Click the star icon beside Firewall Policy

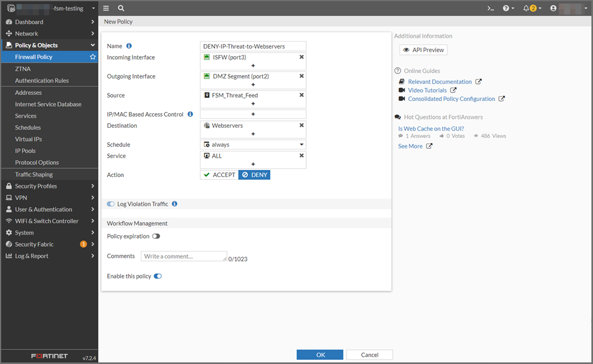coord(93,56)
